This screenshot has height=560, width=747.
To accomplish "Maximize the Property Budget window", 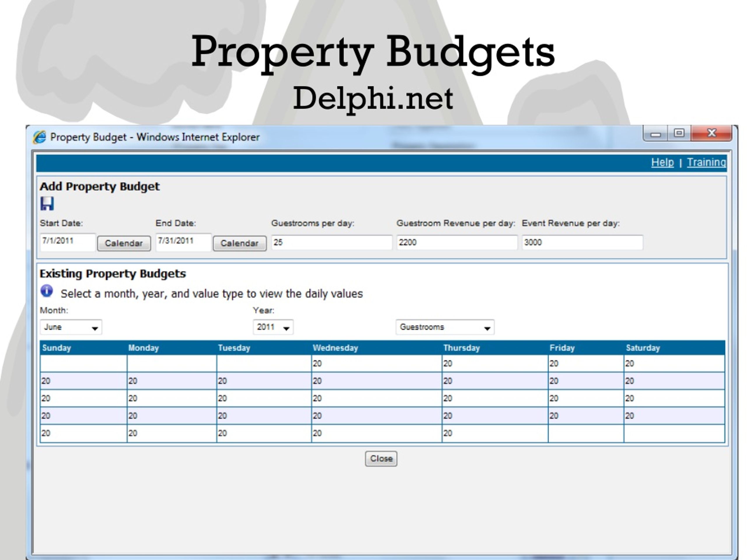I will (x=679, y=133).
